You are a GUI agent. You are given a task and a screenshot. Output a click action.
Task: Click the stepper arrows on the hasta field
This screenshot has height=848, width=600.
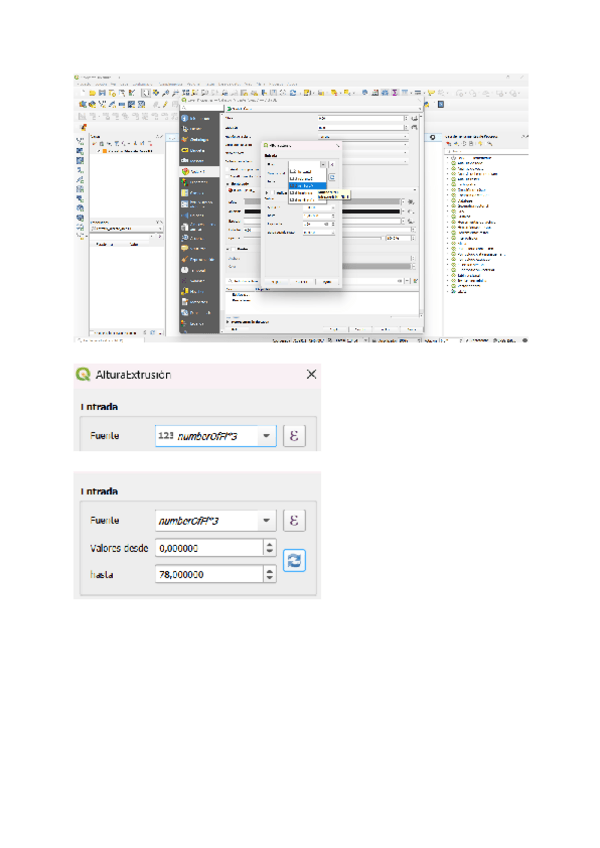[x=270, y=574]
